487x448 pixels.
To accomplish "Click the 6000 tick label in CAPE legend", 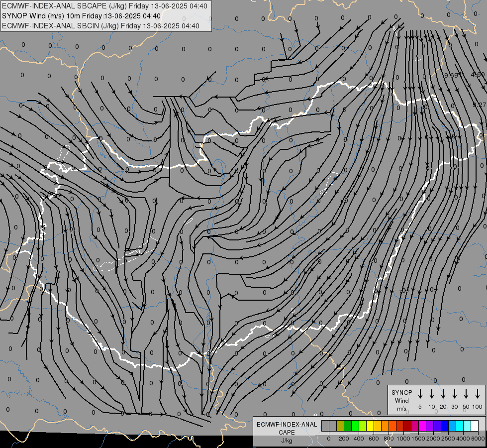I will (x=478, y=439).
